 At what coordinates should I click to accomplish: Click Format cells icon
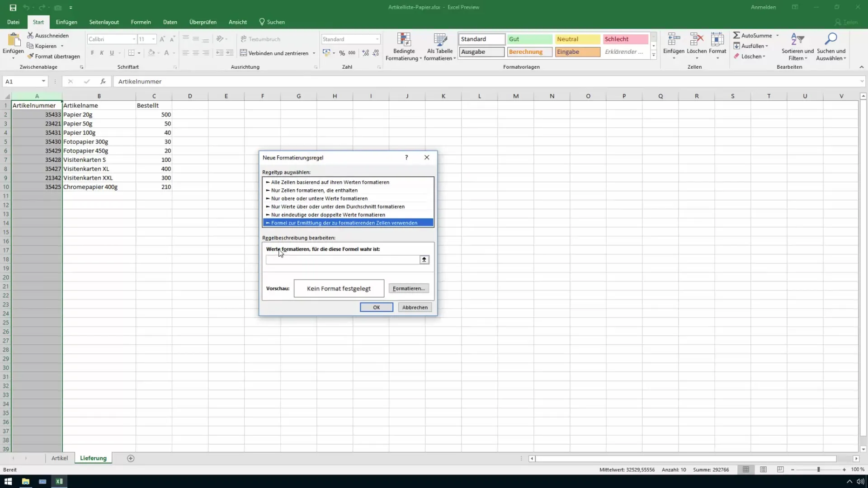pyautogui.click(x=717, y=40)
